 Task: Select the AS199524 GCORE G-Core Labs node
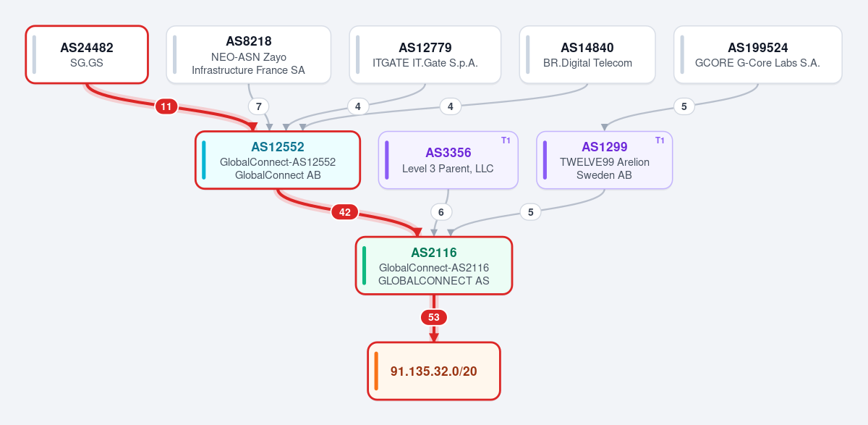(x=757, y=54)
